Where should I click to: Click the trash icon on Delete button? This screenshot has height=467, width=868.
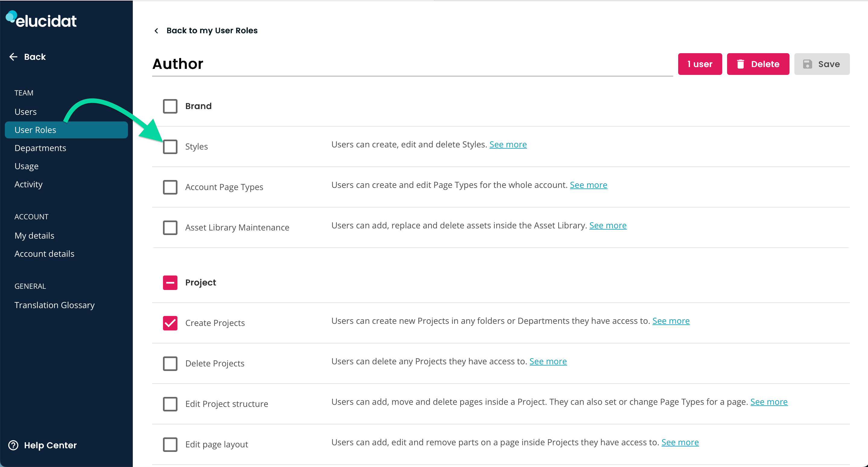pyautogui.click(x=740, y=64)
